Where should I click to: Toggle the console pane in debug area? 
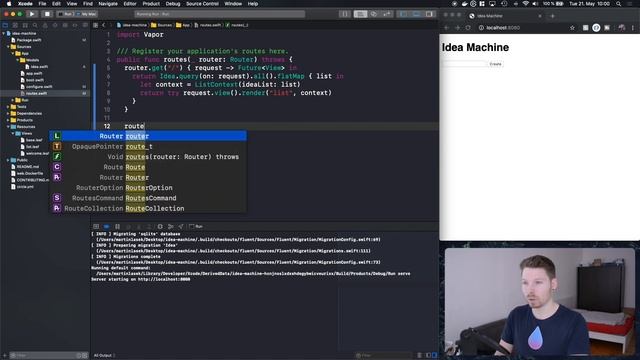pos(434,356)
